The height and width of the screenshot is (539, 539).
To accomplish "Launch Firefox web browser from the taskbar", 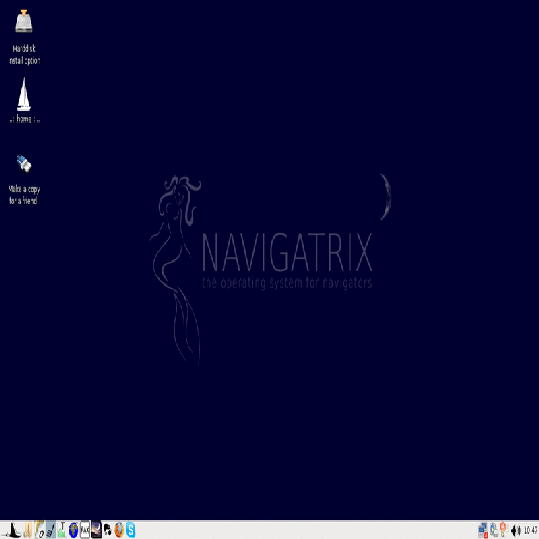I will pyautogui.click(x=119, y=530).
